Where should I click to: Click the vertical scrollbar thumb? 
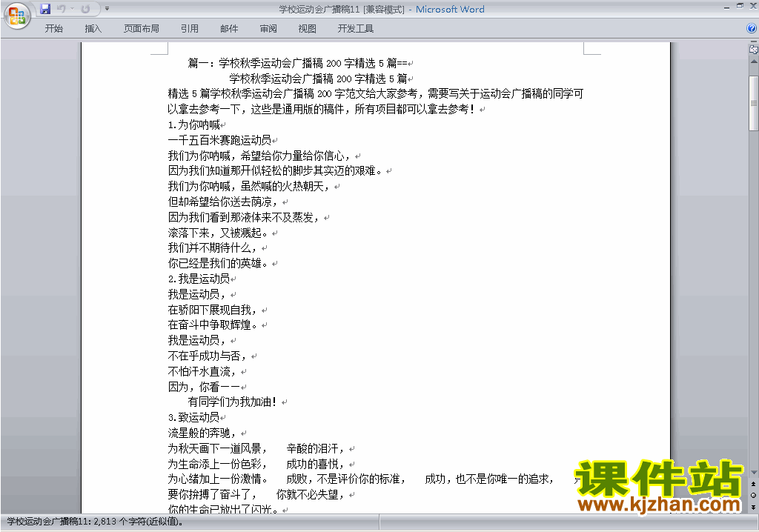point(754,103)
